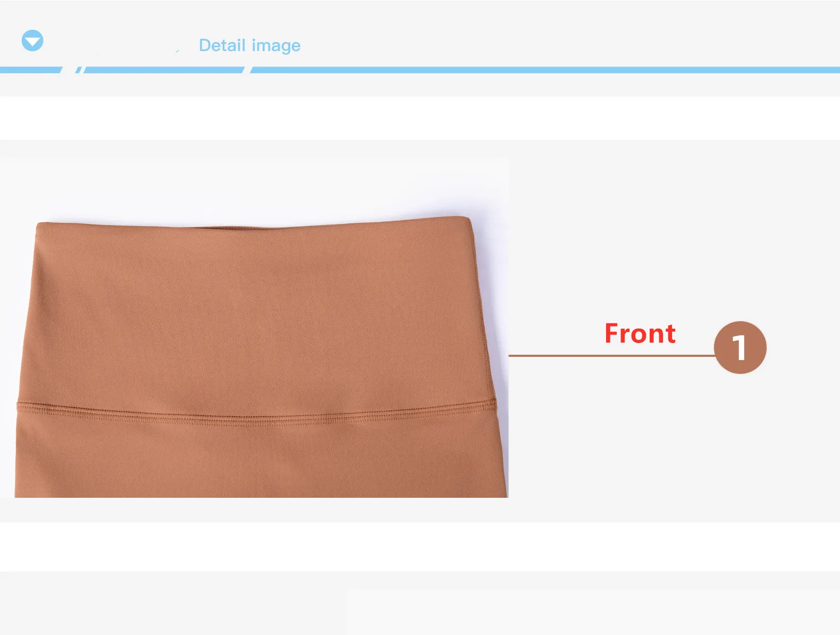Click the blue circular down-arrow icon

[x=32, y=41]
